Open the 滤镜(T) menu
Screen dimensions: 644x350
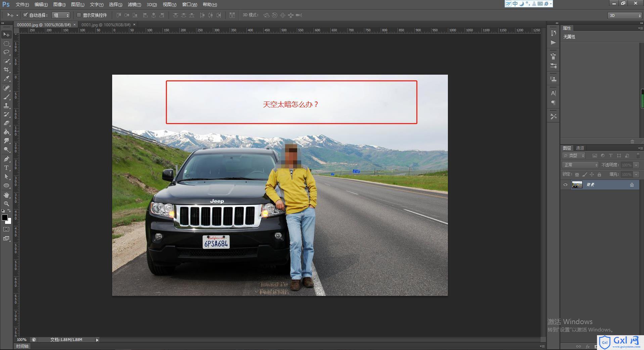pyautogui.click(x=134, y=4)
